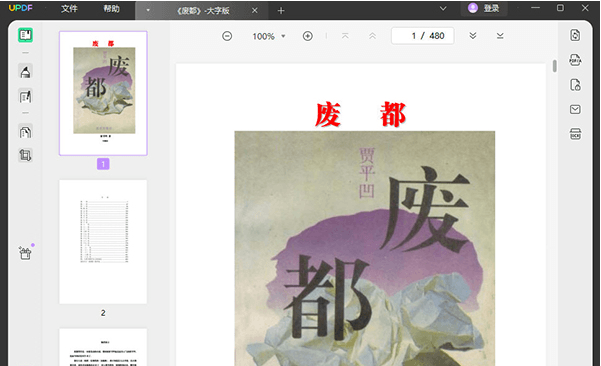Open the 文件 menu
601x366 pixels.
pos(69,8)
